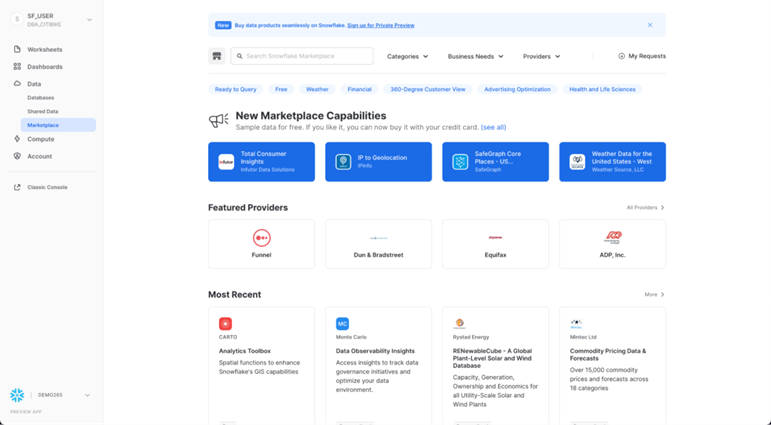
Task: Open Shared Data in the sidebar
Action: (x=43, y=111)
